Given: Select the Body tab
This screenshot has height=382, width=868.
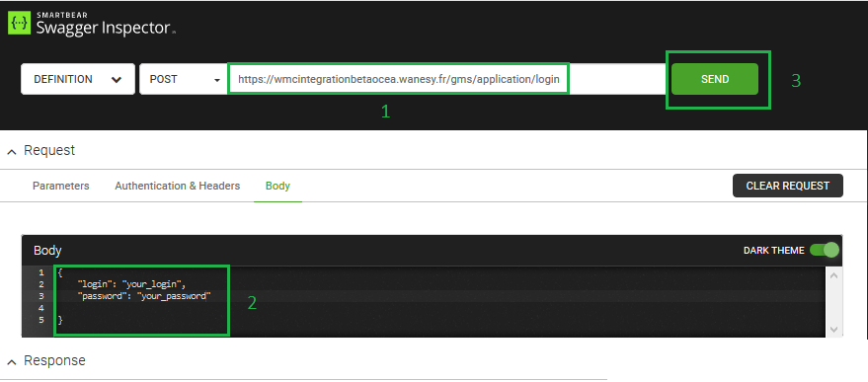Looking at the screenshot, I should coord(277,186).
